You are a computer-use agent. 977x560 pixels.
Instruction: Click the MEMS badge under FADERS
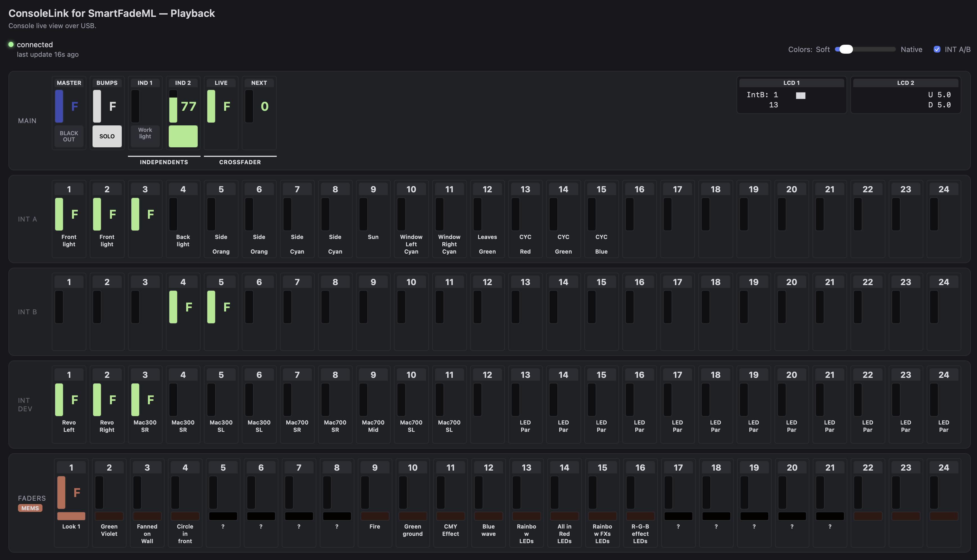[x=30, y=508]
